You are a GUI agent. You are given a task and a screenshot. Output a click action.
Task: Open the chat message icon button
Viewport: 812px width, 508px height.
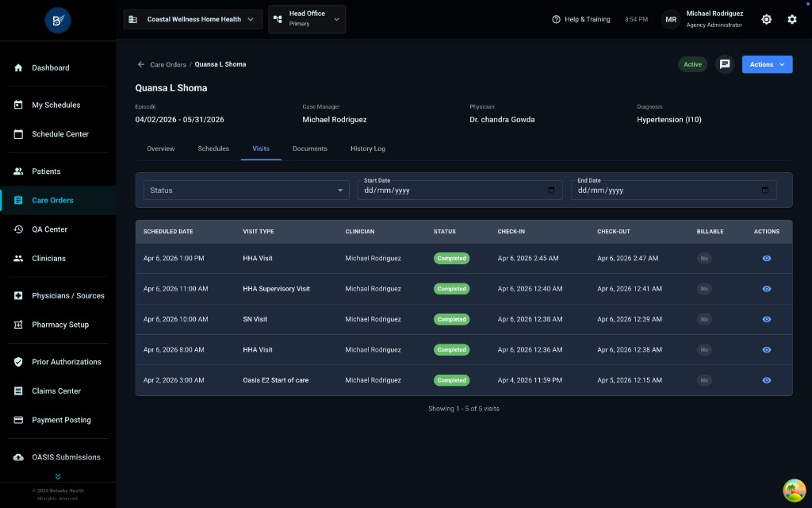[725, 64]
